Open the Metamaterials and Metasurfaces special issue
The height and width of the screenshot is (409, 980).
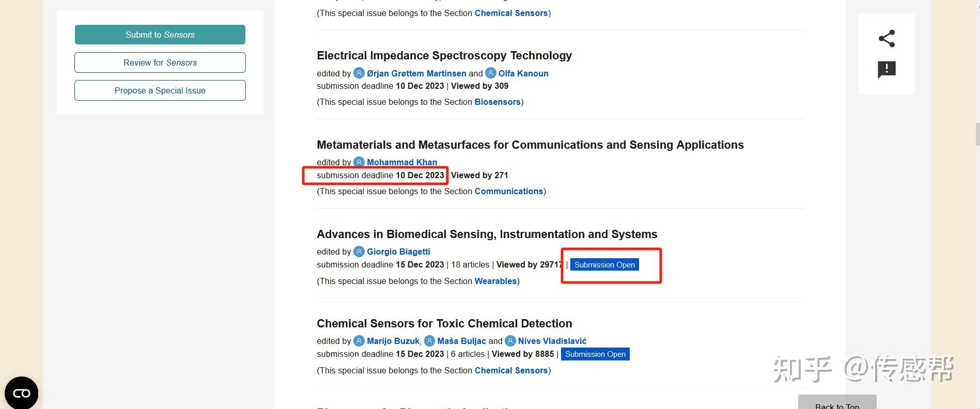click(530, 145)
